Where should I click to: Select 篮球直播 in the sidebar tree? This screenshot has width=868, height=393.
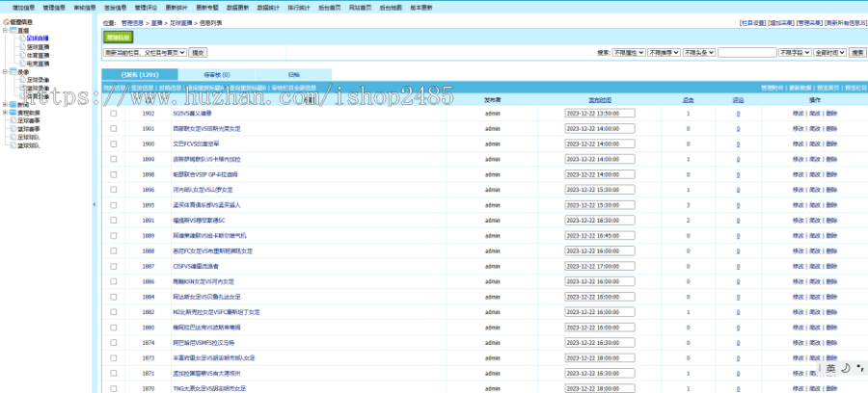pos(39,47)
